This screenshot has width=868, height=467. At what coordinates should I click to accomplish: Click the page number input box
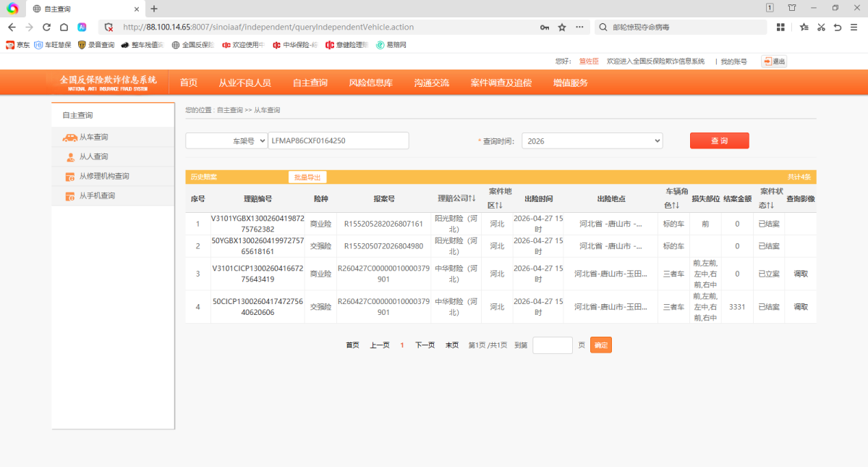pyautogui.click(x=553, y=345)
